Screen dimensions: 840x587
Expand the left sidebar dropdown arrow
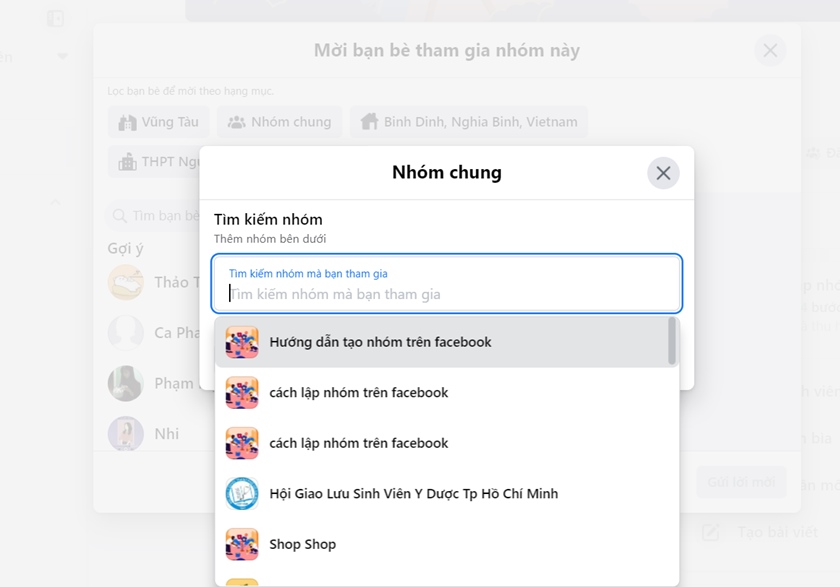63,56
